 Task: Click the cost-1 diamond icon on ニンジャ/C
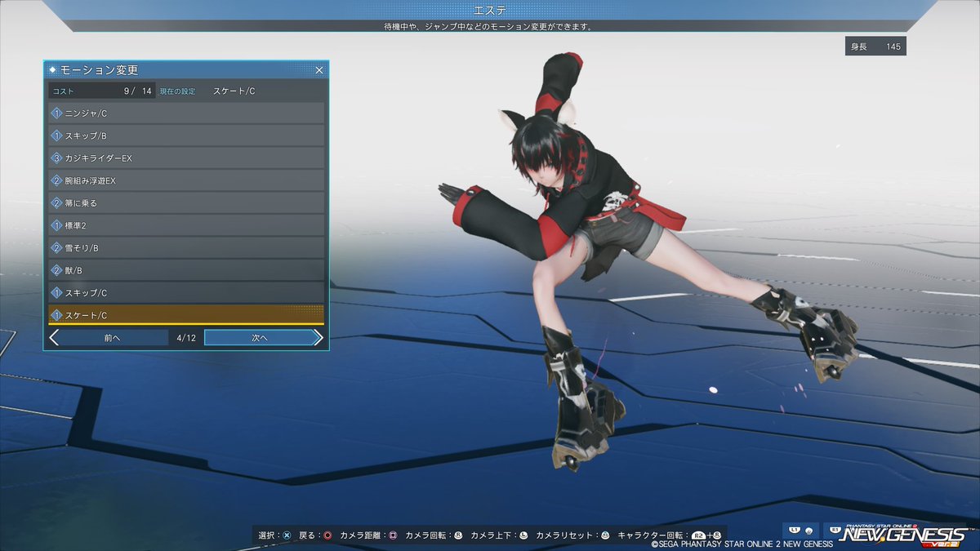coord(57,113)
